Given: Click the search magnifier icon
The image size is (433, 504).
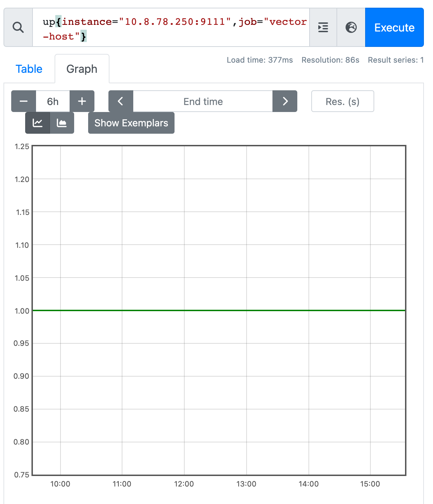Looking at the screenshot, I should click(x=18, y=27).
